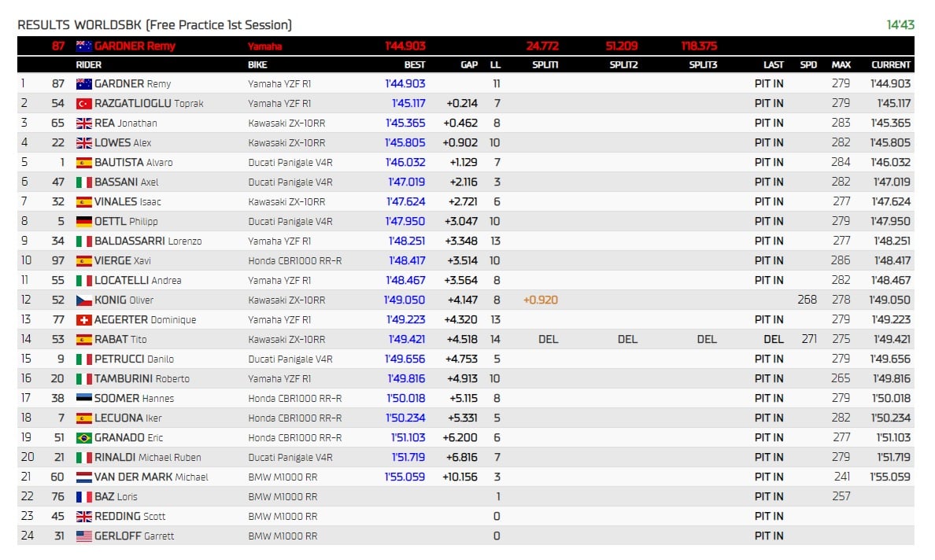Select the LAST column header
Viewport: 935px width, 560px height.
pyautogui.click(x=774, y=64)
